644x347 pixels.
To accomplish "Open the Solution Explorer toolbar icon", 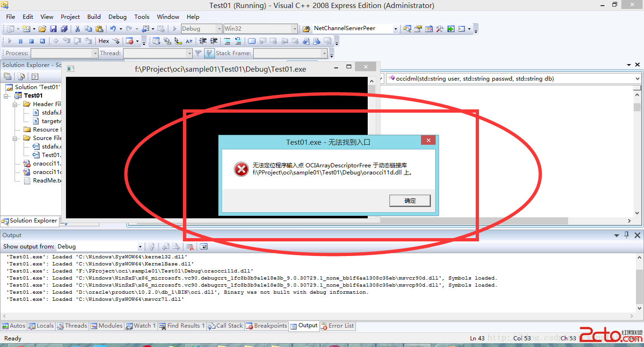I will [407, 29].
